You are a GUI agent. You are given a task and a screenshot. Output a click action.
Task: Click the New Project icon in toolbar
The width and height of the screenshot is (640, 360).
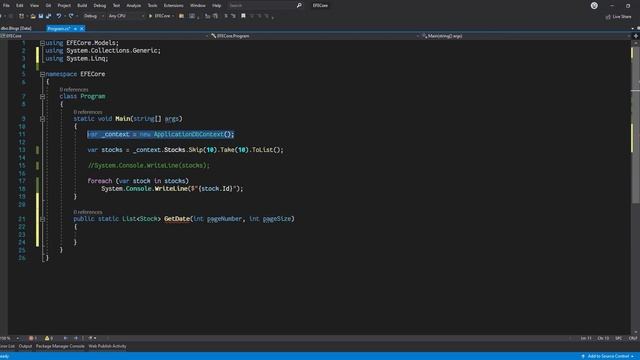[21, 16]
